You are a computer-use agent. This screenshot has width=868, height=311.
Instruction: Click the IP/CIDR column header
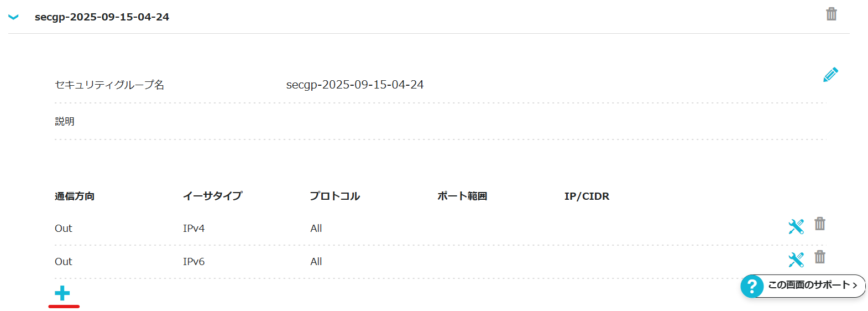tap(587, 196)
